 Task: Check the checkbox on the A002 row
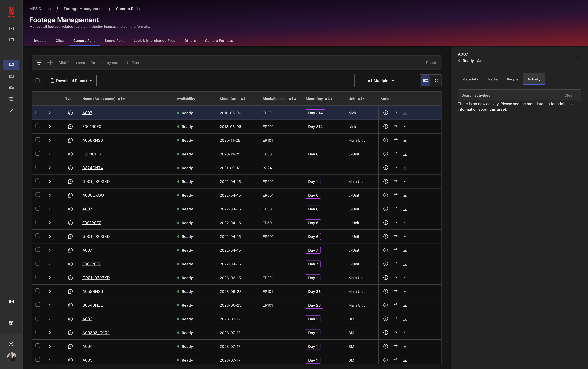tap(38, 318)
